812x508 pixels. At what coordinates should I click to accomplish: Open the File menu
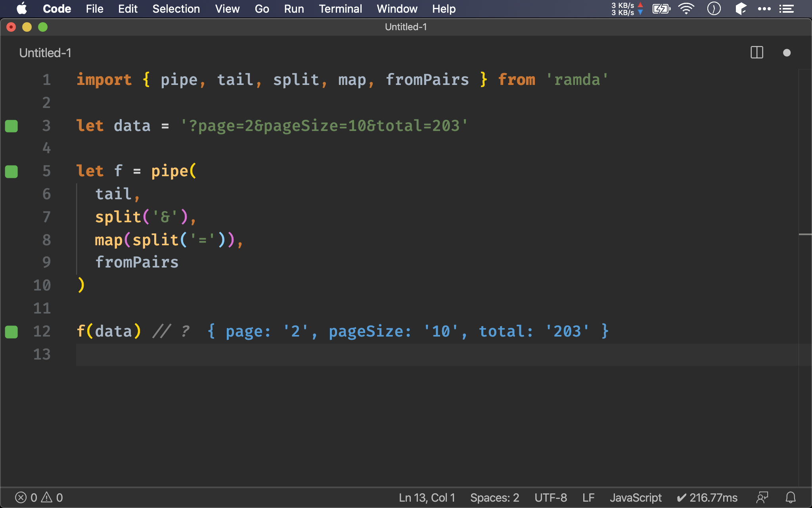pyautogui.click(x=94, y=9)
